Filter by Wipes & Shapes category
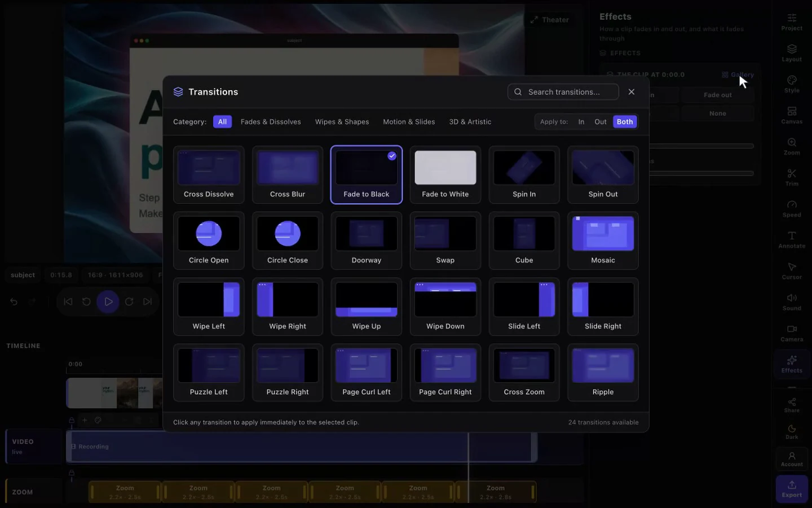The image size is (812, 508). [x=342, y=121]
